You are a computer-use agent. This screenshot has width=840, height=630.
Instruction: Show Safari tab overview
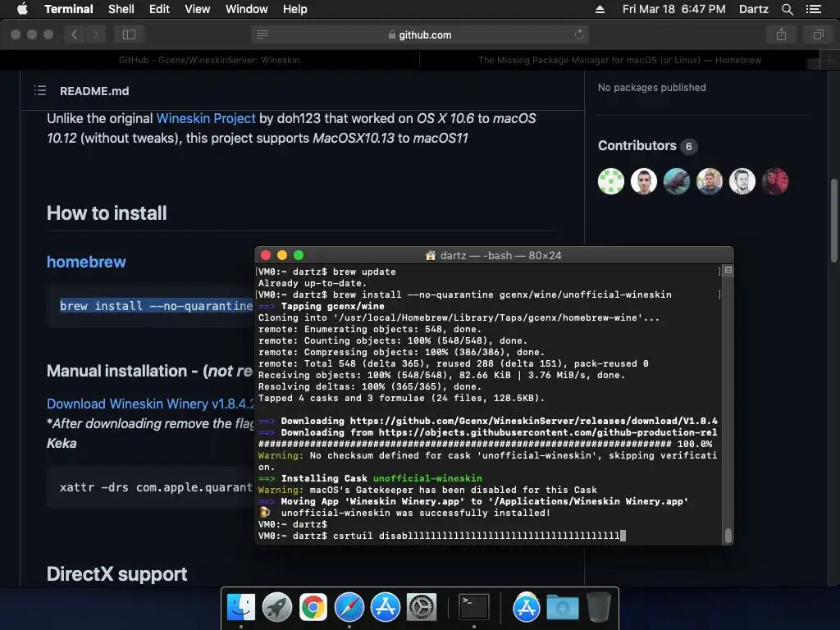point(818,34)
